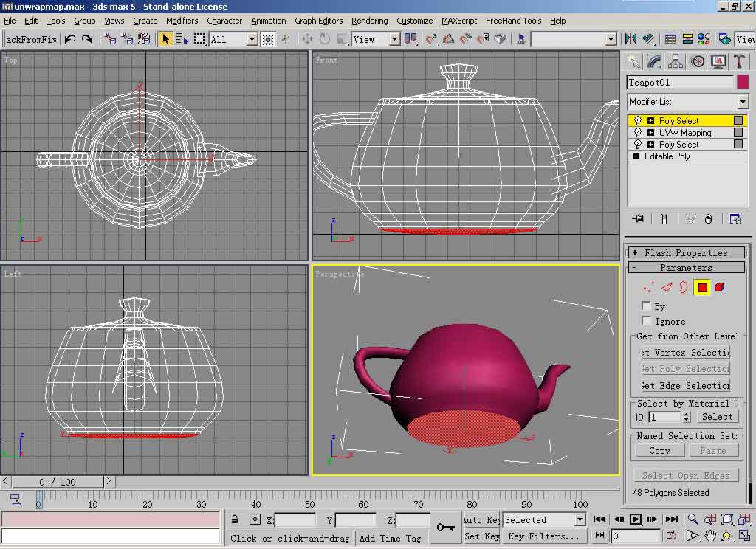Screen dimensions: 756x549
Task: Open the Hierarchy command panel tab
Action: pyautogui.click(x=676, y=61)
